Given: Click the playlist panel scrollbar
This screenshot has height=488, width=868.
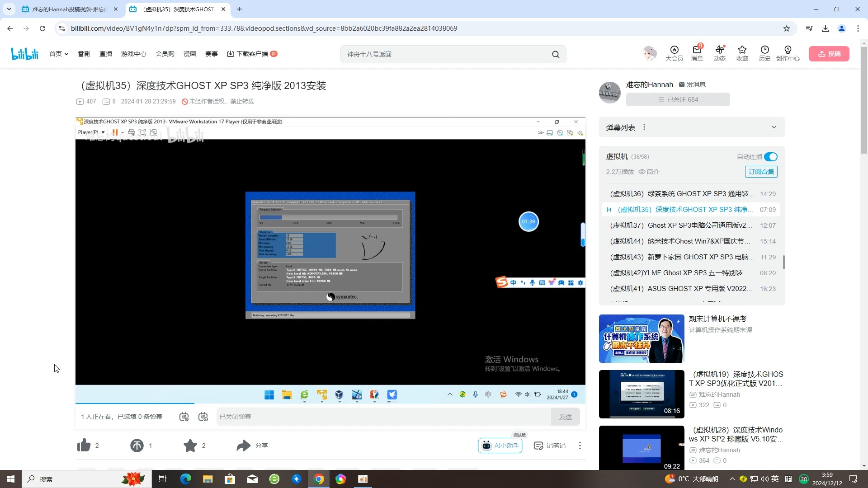Looking at the screenshot, I should coord(783,262).
